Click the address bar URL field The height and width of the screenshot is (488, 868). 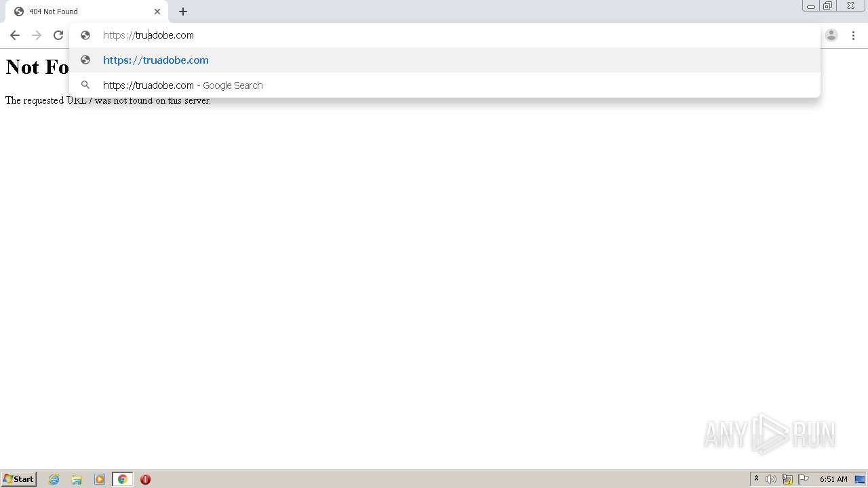point(445,35)
